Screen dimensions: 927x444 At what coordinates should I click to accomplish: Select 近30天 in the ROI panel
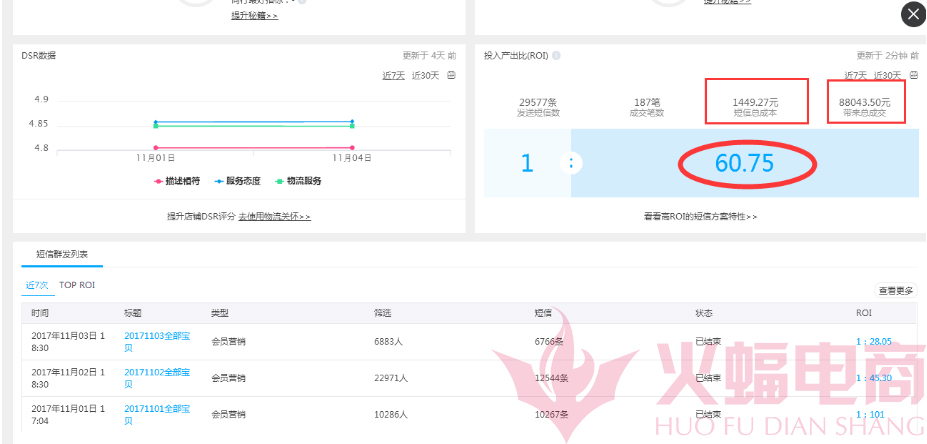[887, 76]
